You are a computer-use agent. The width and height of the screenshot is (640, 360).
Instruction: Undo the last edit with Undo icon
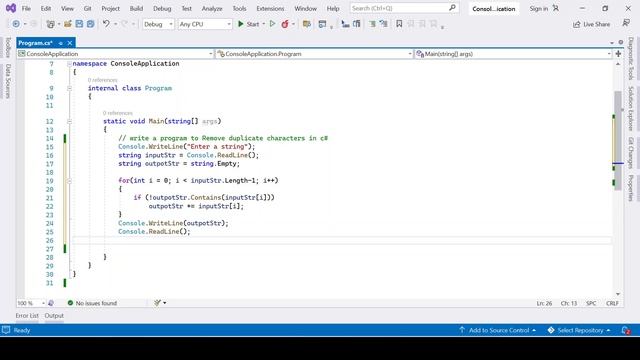tap(106, 24)
